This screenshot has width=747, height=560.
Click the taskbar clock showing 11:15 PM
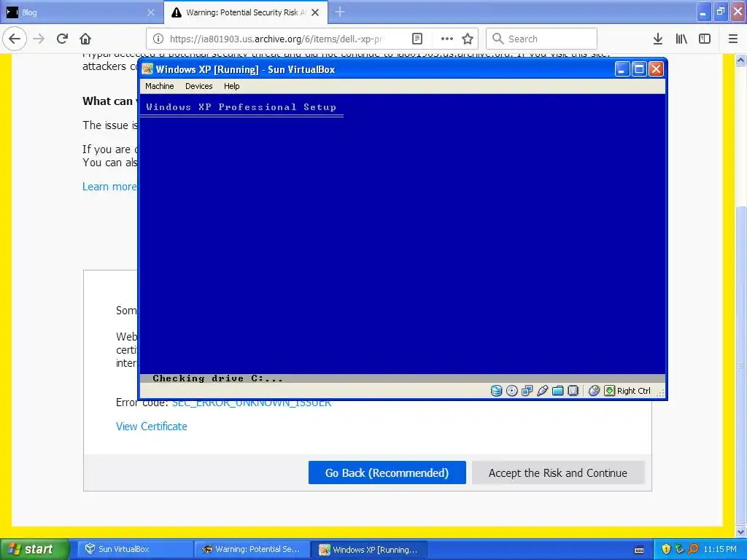pos(720,549)
